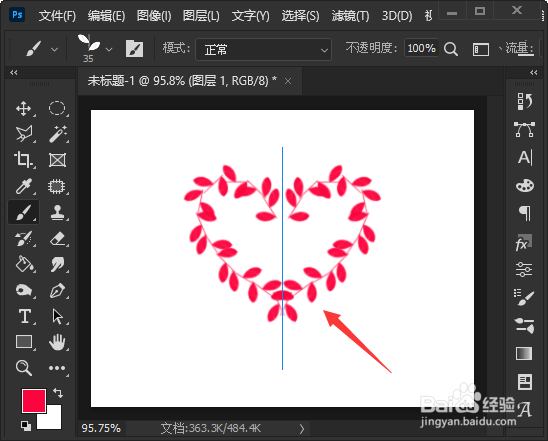Select the Eyedropper tool

point(23,186)
